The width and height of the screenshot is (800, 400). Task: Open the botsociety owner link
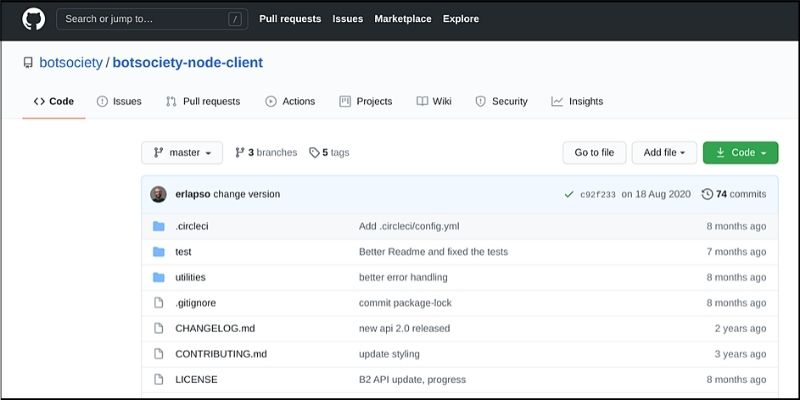coord(71,63)
